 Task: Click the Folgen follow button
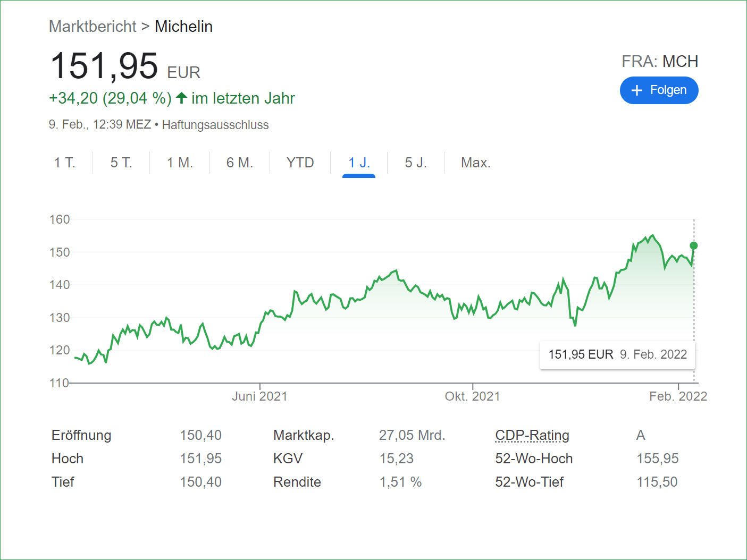coord(659,90)
